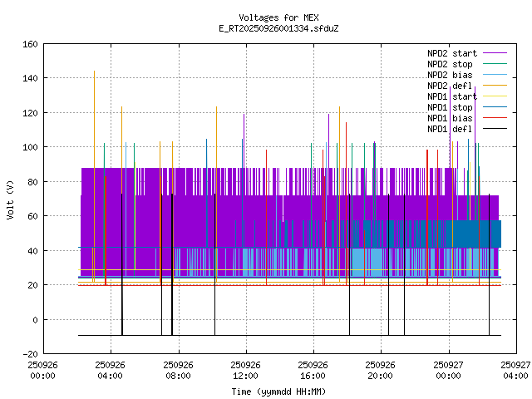
Task: Click the "Volt (V)" y-axis label
Action: pos(10,199)
